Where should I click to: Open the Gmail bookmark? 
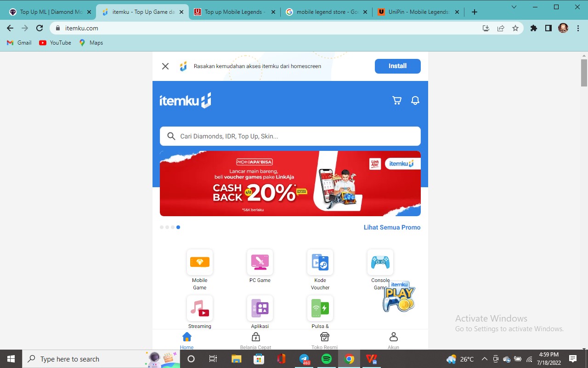[19, 43]
